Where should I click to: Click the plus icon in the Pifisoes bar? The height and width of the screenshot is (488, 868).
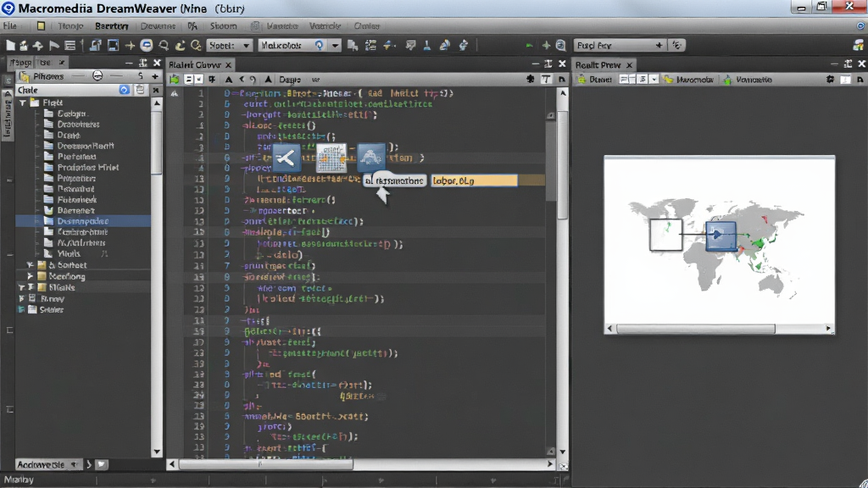point(155,76)
